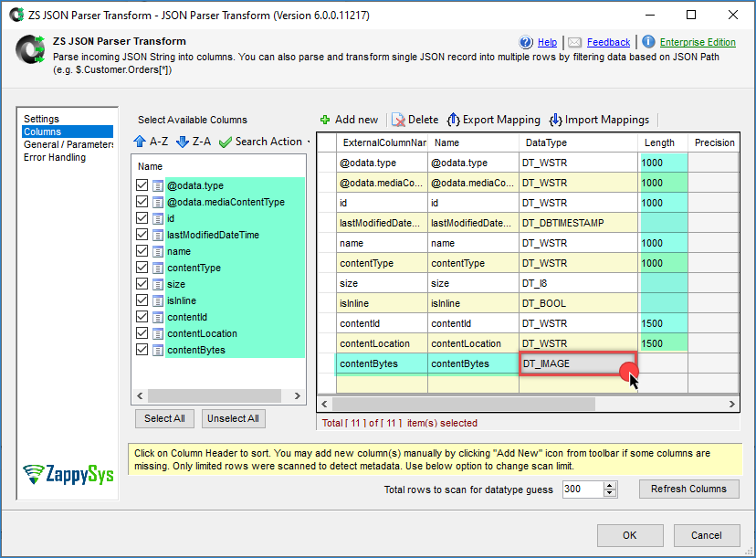Open the Enterprise Edition link
The width and height of the screenshot is (756, 558).
click(x=698, y=42)
